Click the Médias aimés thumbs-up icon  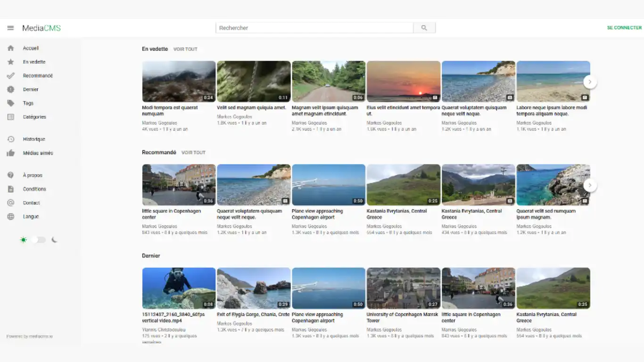11,153
